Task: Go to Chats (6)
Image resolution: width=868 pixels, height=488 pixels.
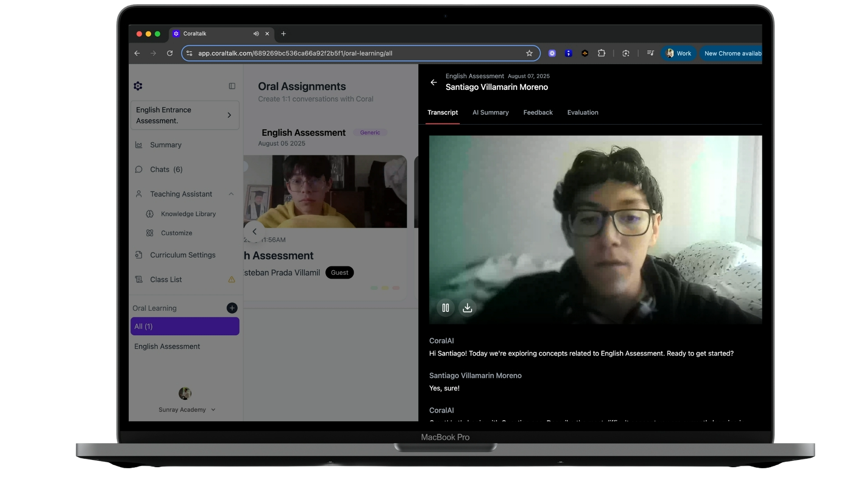Action: pyautogui.click(x=166, y=169)
